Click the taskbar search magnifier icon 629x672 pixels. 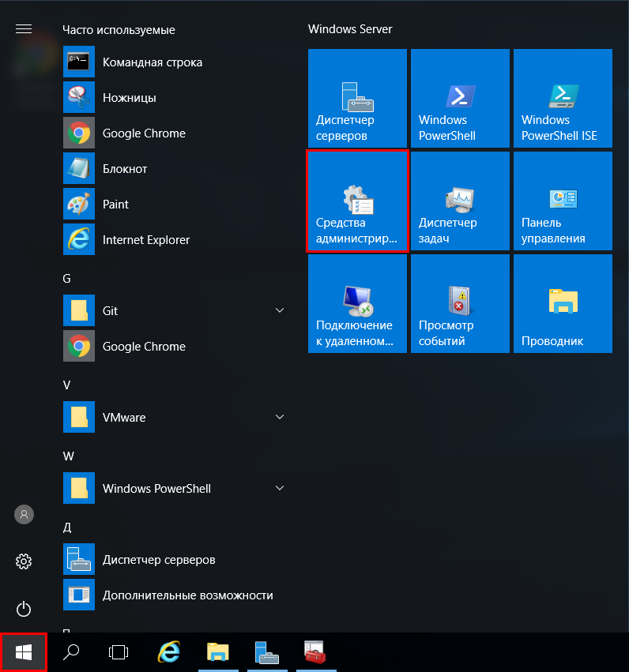[x=71, y=652]
